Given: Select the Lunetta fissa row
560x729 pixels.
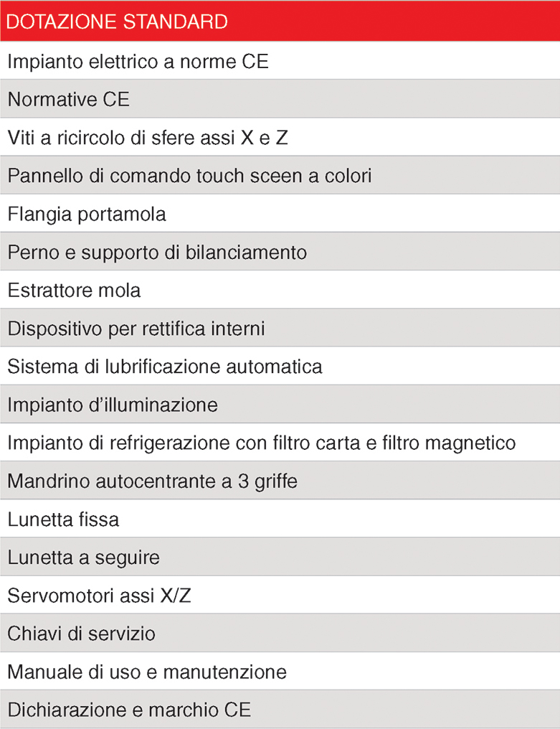Looking at the screenshot, I should [280, 518].
